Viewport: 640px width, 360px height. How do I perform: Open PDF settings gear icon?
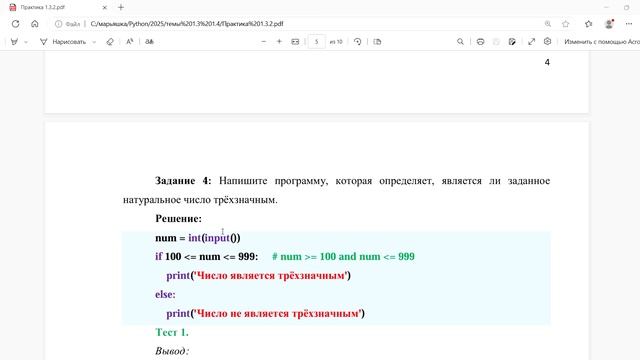[547, 42]
